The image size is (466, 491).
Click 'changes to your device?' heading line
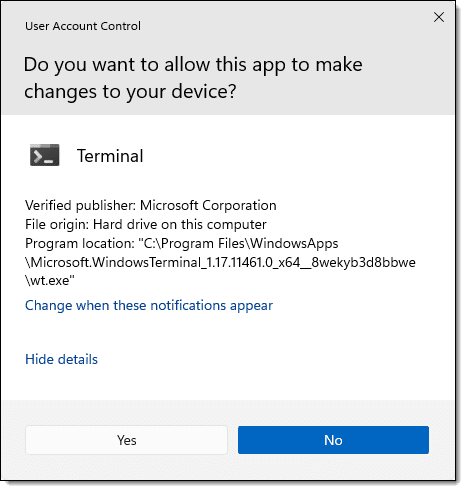point(130,91)
